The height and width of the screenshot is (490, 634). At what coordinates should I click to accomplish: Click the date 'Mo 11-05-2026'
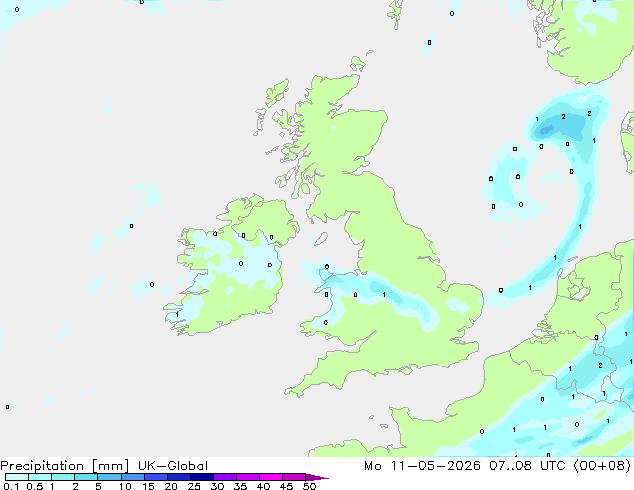(x=422, y=466)
